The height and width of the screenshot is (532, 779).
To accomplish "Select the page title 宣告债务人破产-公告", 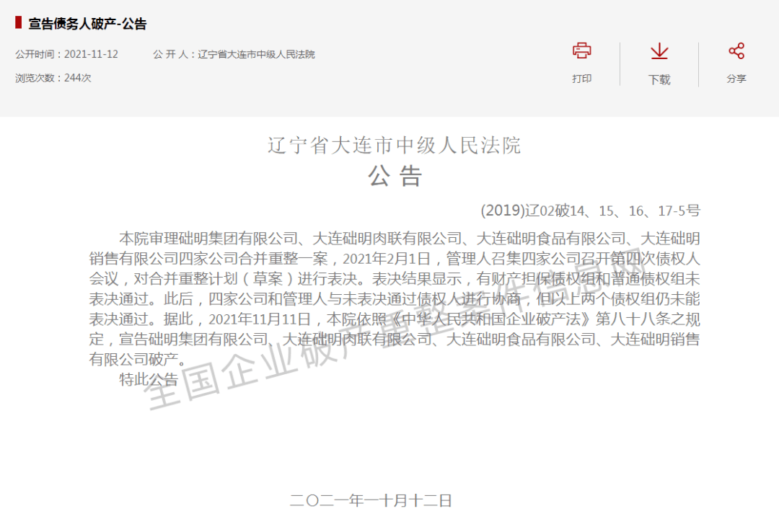I will (x=86, y=23).
